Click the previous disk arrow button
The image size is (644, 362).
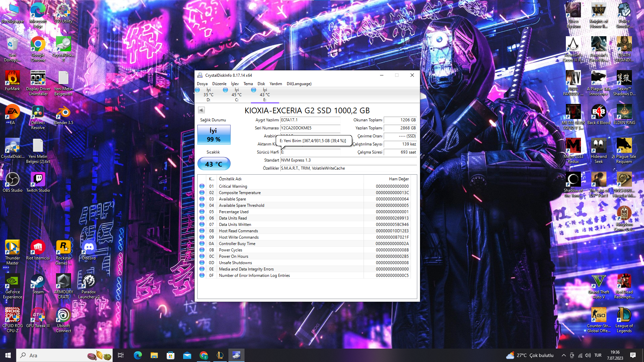(201, 110)
